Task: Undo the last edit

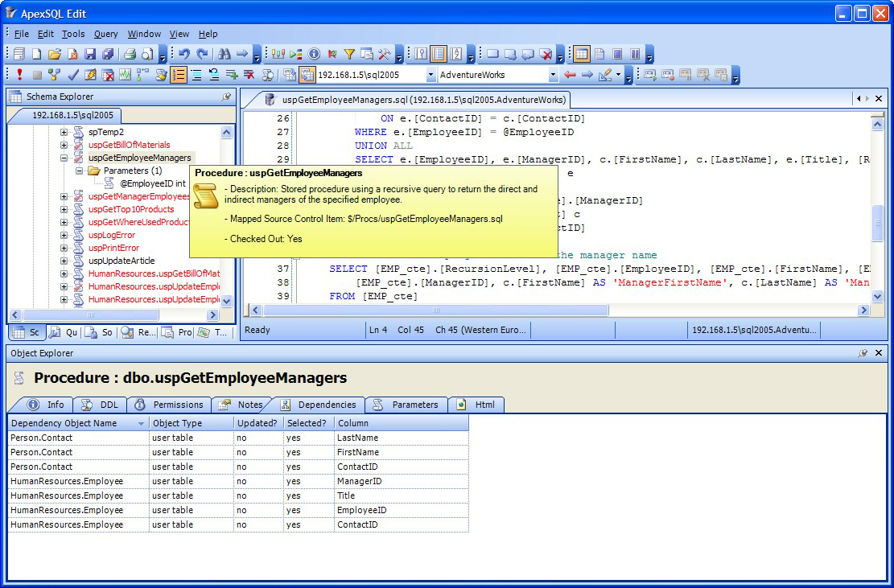Action: [184, 54]
